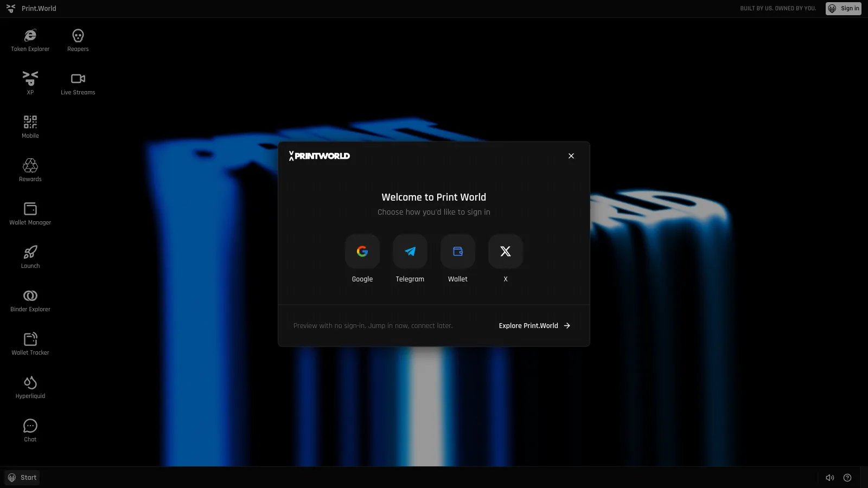
Task: Click the Sign in button
Action: click(844, 9)
